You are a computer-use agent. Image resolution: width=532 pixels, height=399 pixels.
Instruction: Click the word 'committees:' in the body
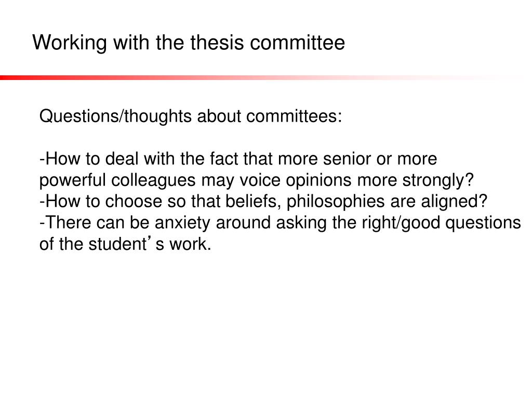click(x=294, y=116)
